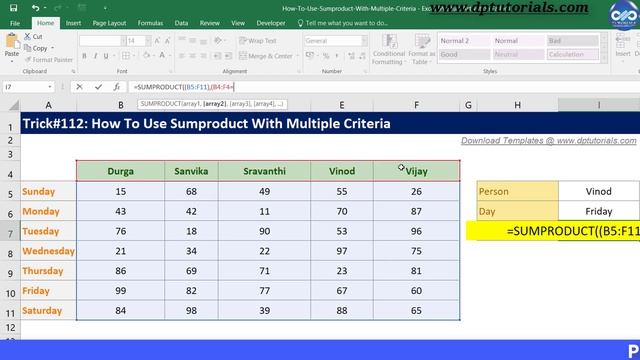This screenshot has width=640, height=360.
Task: Click the top align icon
Action: click(x=182, y=40)
